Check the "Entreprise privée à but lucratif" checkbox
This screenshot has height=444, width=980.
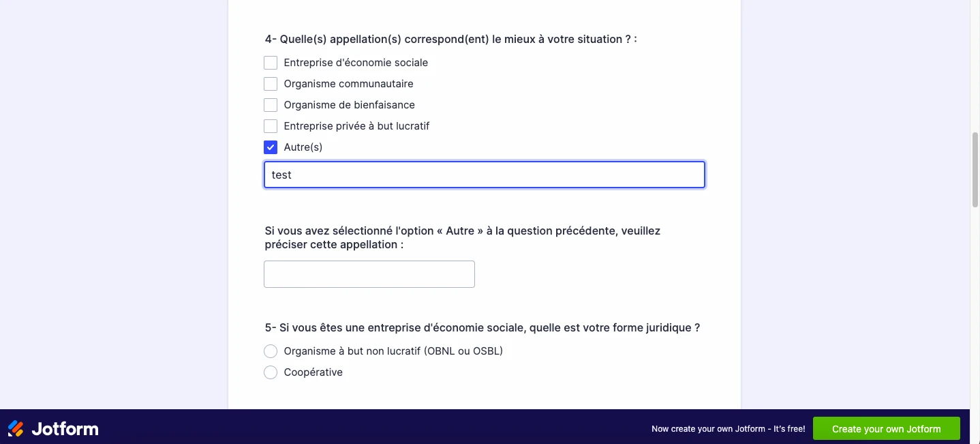pyautogui.click(x=271, y=125)
